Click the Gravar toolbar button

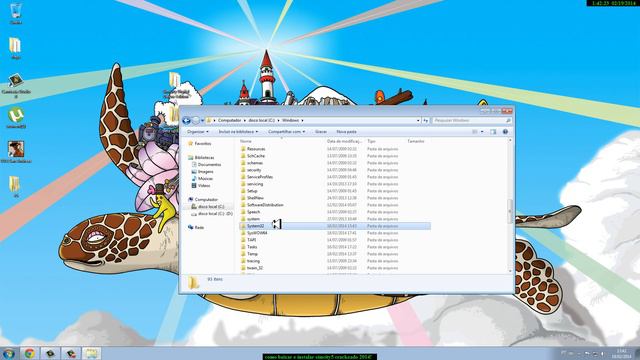pyautogui.click(x=320, y=132)
